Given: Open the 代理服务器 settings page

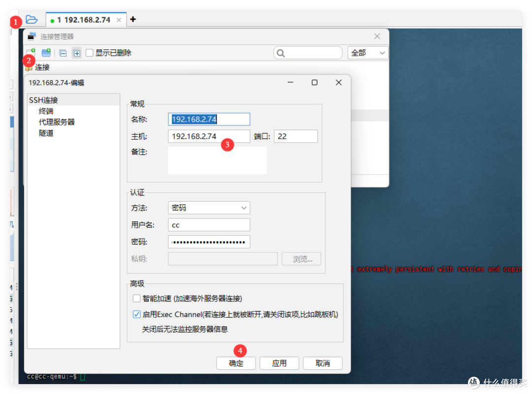Looking at the screenshot, I should [x=57, y=122].
